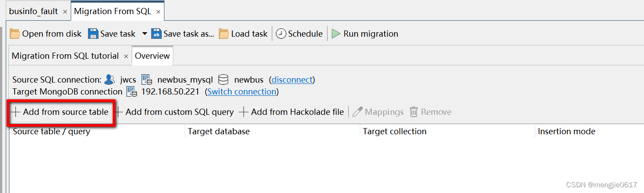Click the Save task floppy icon
Viewport: 644px width, 193px height.
93,34
